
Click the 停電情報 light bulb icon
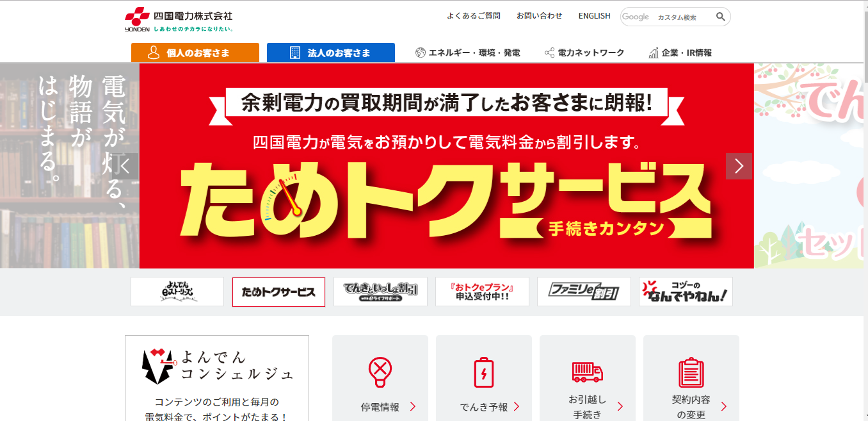pos(380,372)
